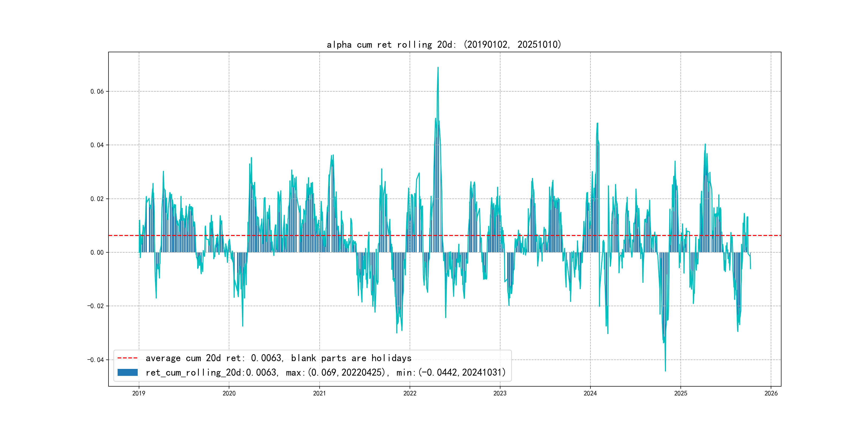Click the 2026 x-axis tick label
Viewport: 868px width, 434px height.
(771, 393)
